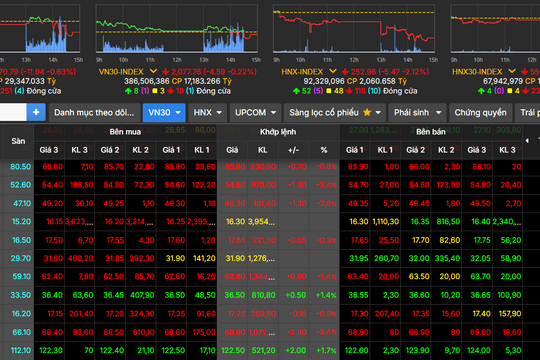Click HNX-INDEX value 252.96
The image size is (540, 360).
tap(364, 72)
